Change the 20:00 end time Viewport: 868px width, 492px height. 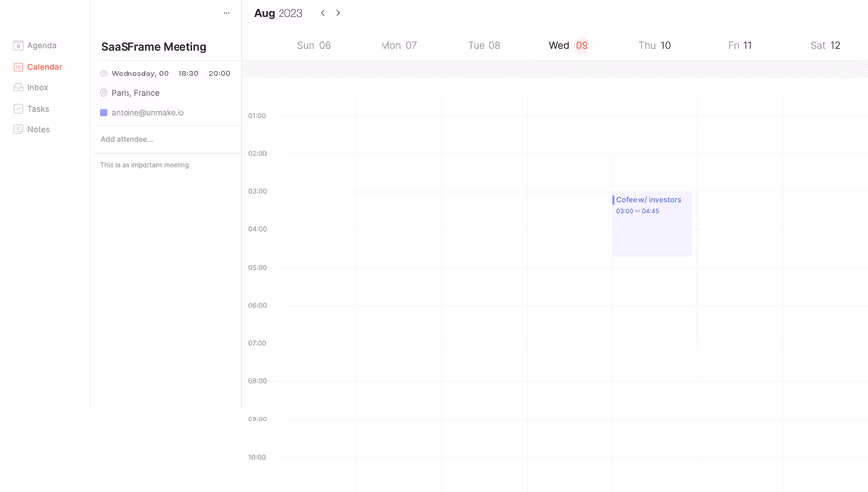click(220, 74)
